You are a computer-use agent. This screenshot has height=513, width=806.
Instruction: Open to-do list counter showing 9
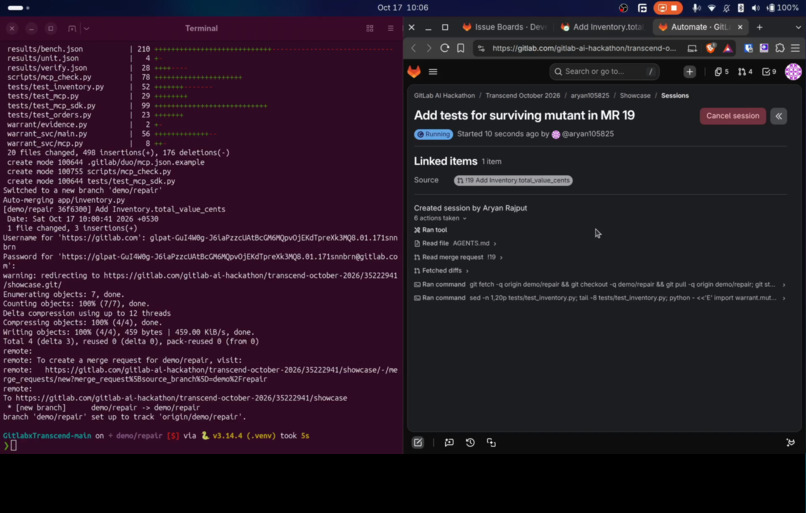769,72
